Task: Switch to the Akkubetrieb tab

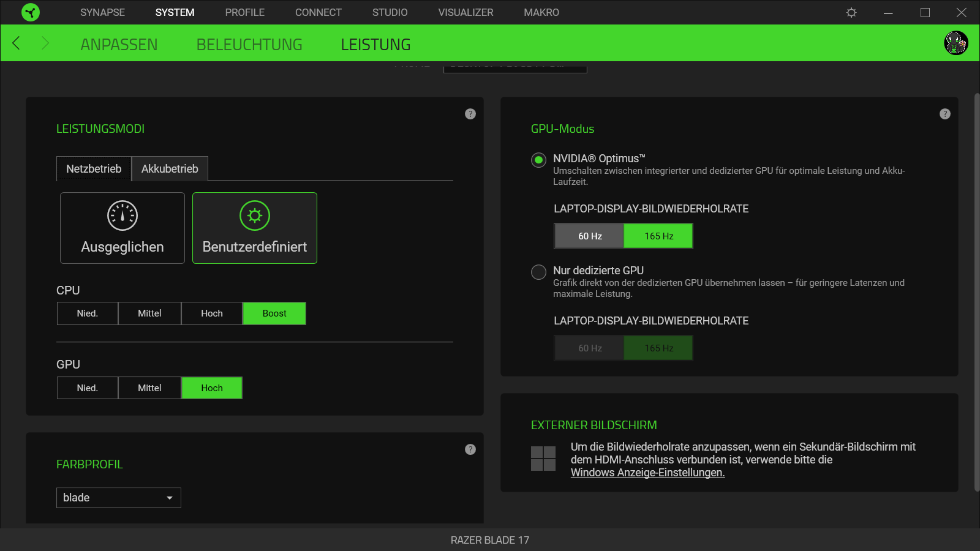Action: 170,169
